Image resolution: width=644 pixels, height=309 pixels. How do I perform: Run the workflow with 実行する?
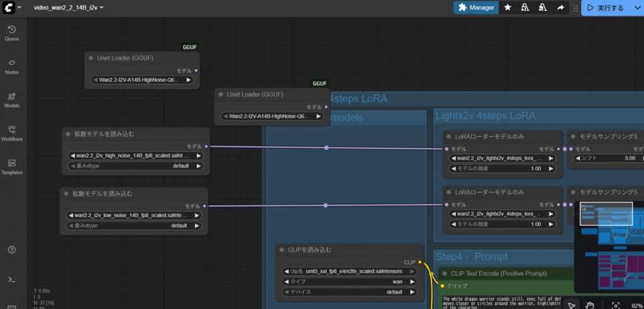coord(606,8)
